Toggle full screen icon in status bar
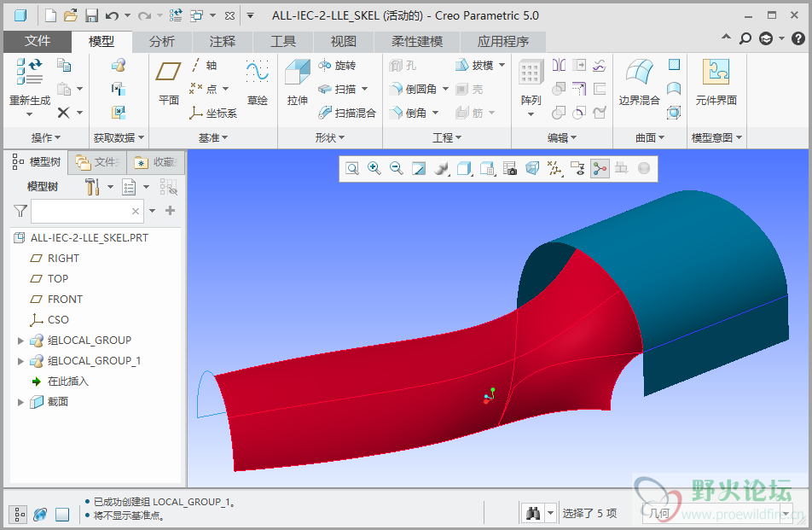812x530 pixels. pyautogui.click(x=62, y=515)
